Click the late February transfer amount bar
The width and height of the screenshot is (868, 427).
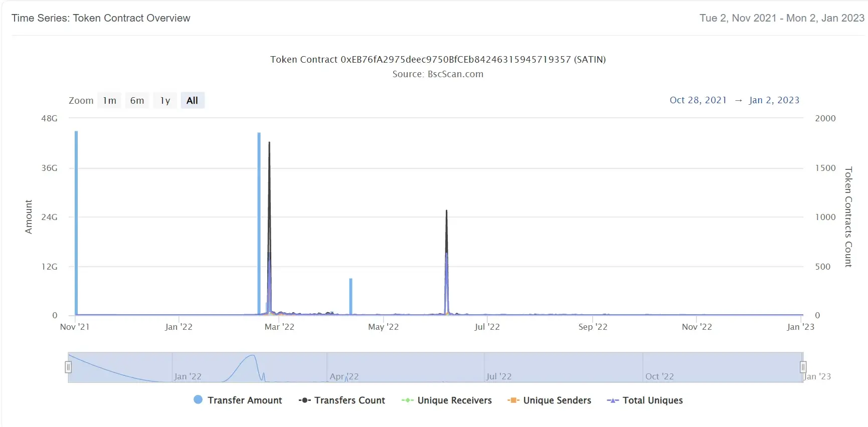259,224
